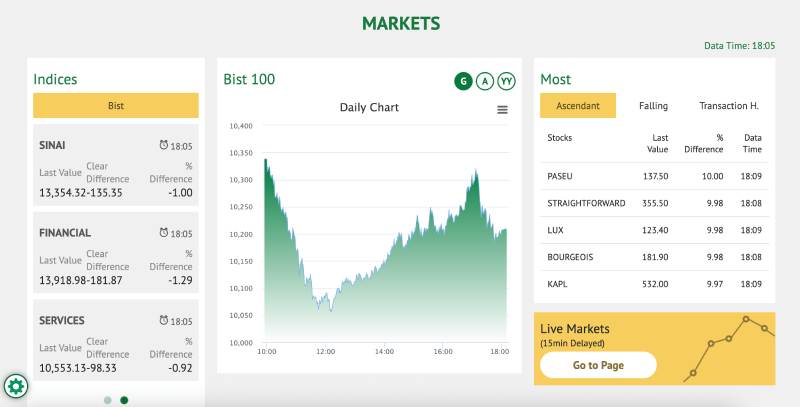Image resolution: width=800 pixels, height=407 pixels.
Task: Open the Transaction H. tab
Action: pos(728,105)
